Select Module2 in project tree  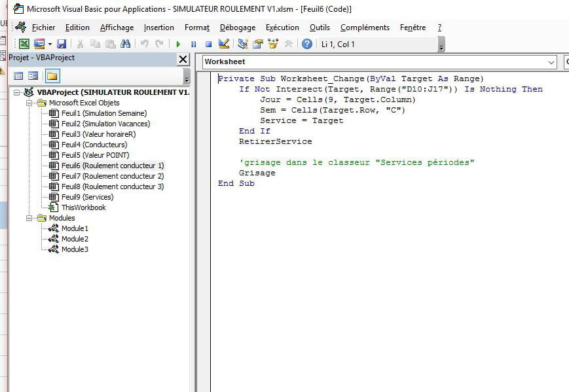point(75,240)
